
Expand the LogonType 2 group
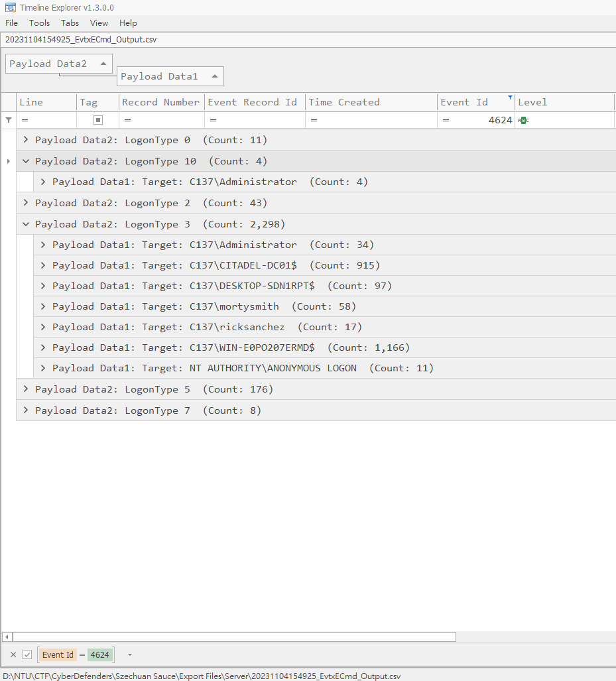click(x=26, y=202)
